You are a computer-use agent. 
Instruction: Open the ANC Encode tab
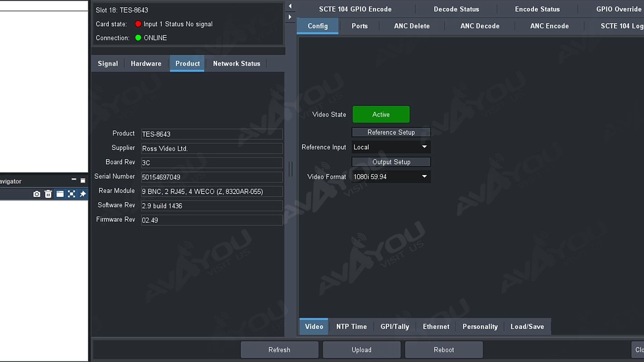click(549, 26)
